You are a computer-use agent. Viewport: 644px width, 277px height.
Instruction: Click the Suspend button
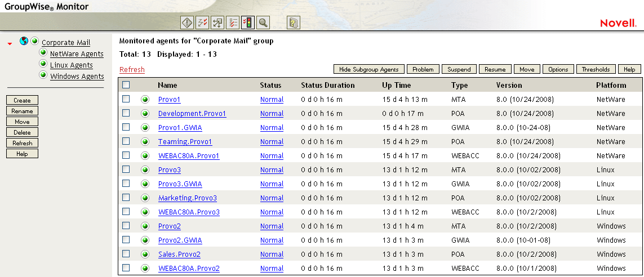(x=459, y=69)
